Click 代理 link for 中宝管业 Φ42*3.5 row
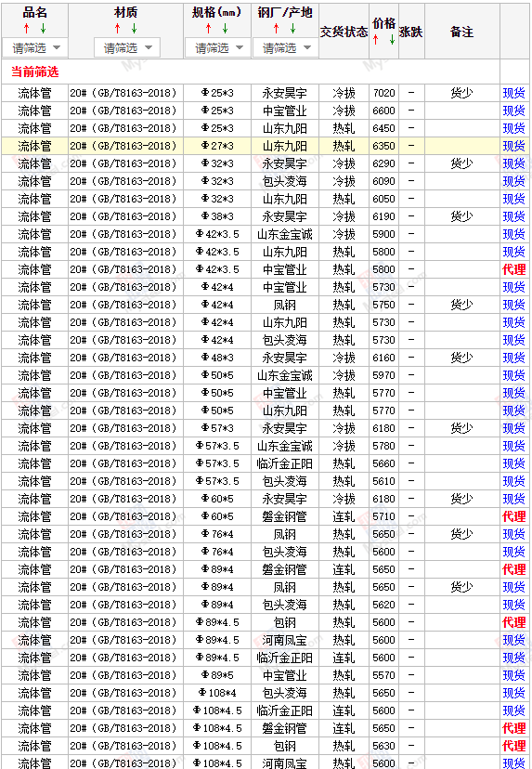The height and width of the screenshot is (769, 532). point(513,269)
